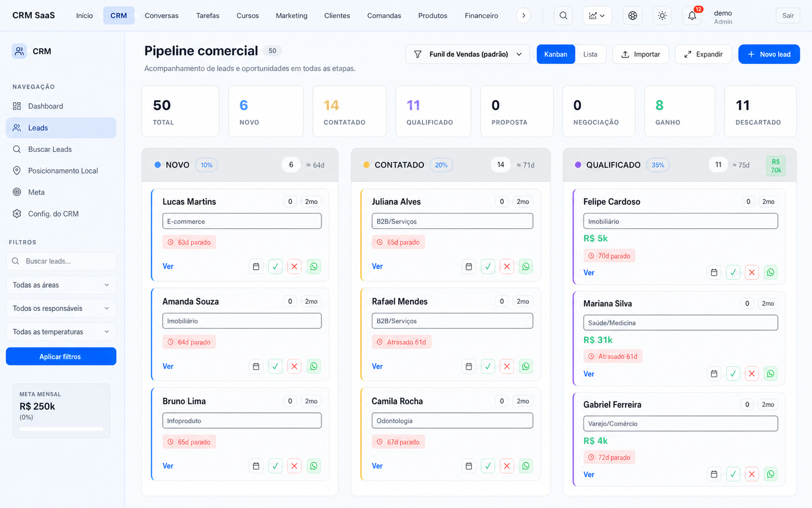Toggle light/dark theme sun icon

coord(662,16)
